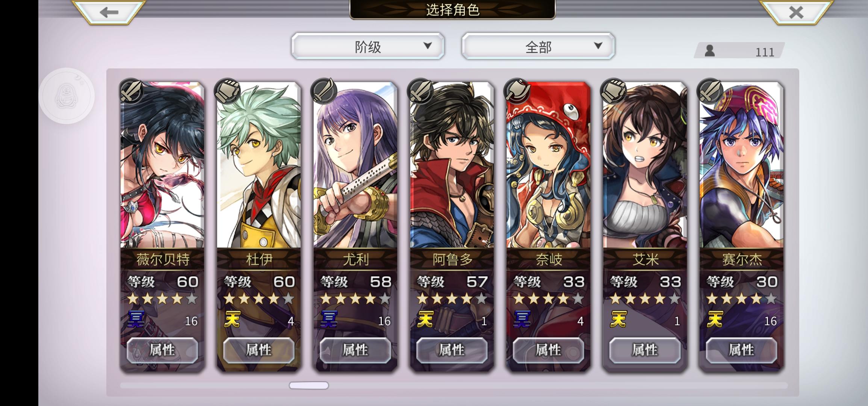
Task: Open the 全部 filter dropdown
Action: tap(538, 46)
